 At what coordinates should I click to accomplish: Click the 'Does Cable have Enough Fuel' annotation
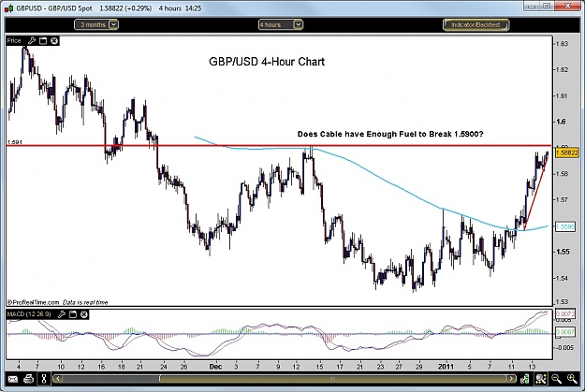click(x=390, y=134)
